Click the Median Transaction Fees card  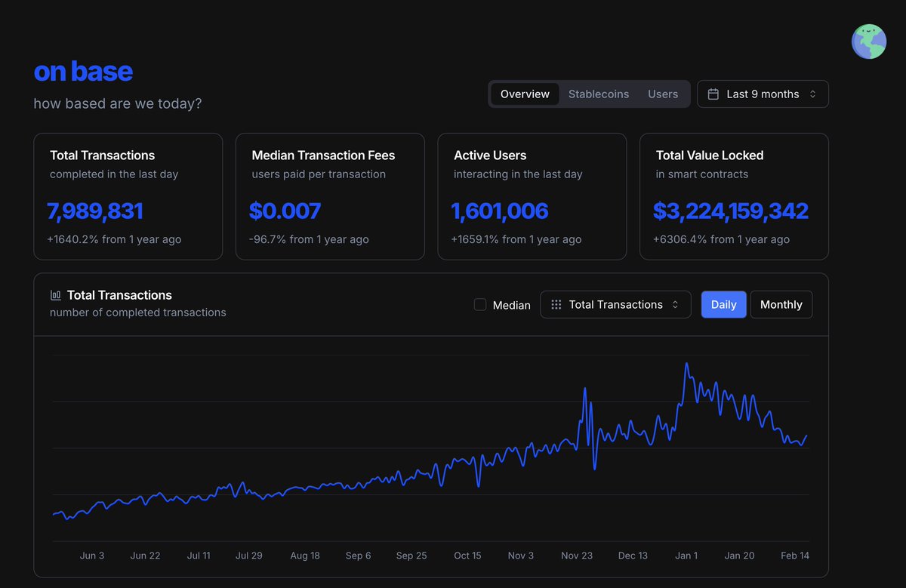330,197
